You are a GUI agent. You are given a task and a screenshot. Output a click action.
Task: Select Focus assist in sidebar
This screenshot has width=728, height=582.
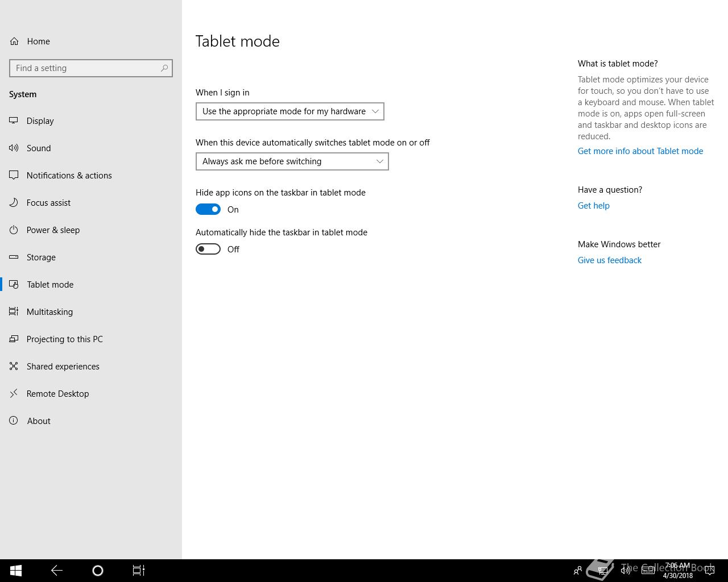(91, 202)
